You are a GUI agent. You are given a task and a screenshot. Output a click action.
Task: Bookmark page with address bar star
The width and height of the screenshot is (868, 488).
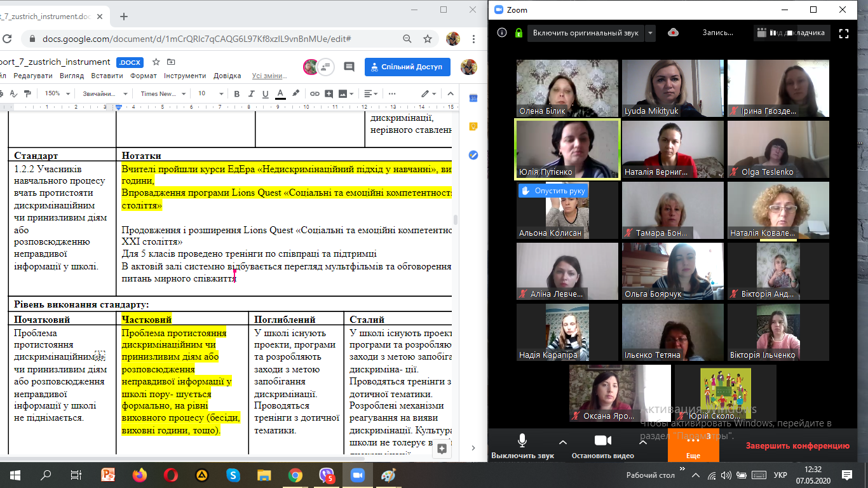(x=428, y=39)
